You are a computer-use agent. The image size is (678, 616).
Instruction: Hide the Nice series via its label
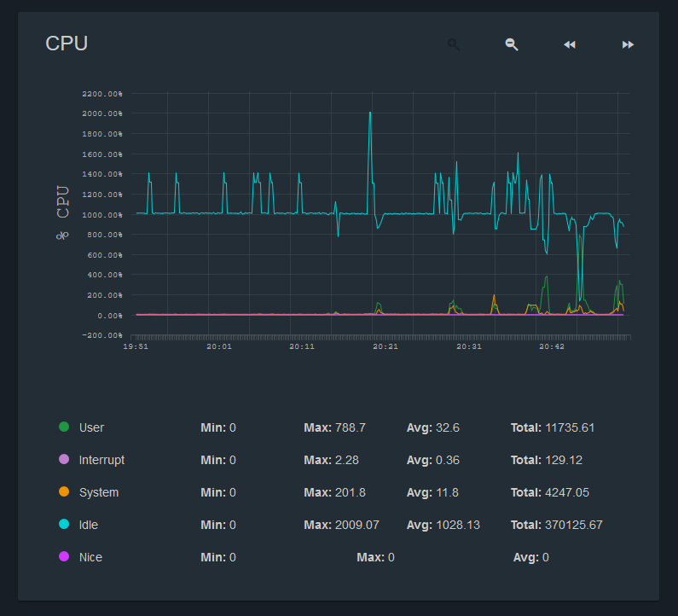pyautogui.click(x=90, y=557)
